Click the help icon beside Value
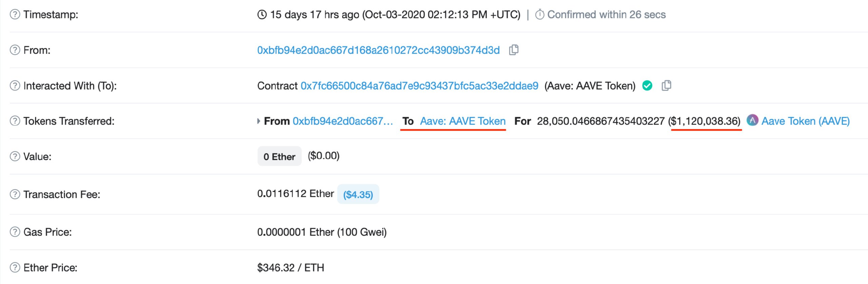Viewport: 868px width, 284px height. click(15, 156)
